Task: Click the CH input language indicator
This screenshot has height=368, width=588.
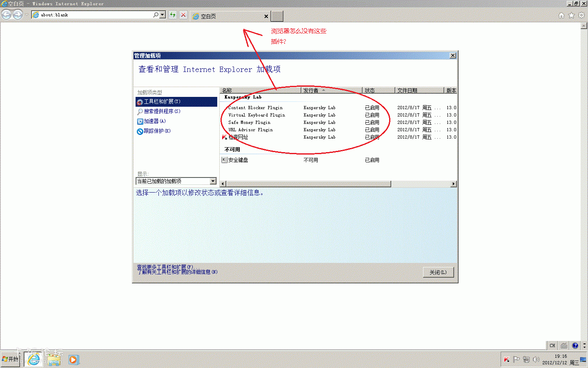Action: [x=552, y=346]
